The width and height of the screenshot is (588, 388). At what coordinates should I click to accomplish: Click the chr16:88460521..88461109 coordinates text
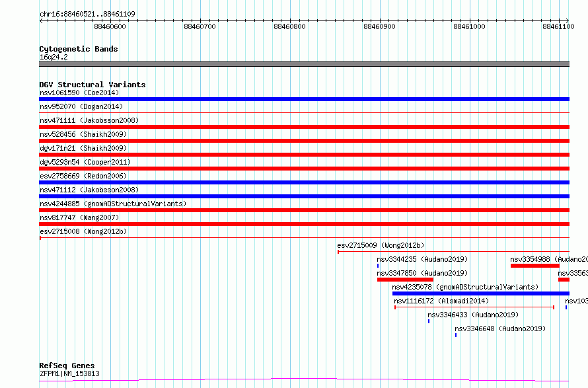coord(87,14)
